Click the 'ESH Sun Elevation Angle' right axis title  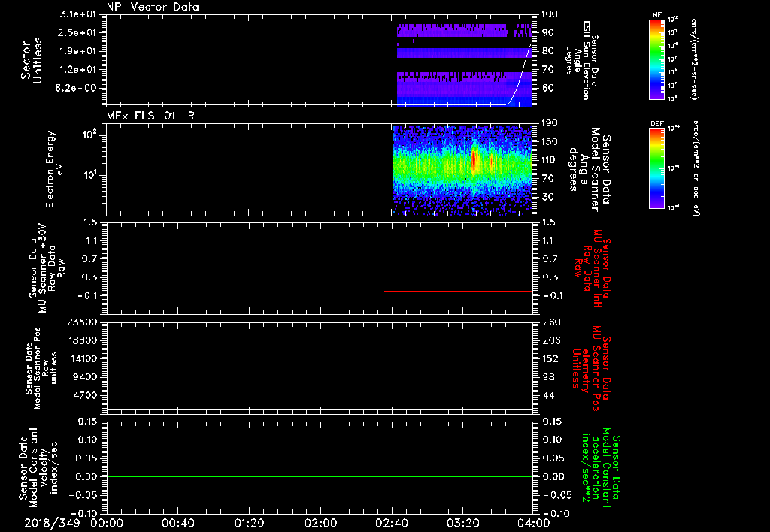point(583,60)
